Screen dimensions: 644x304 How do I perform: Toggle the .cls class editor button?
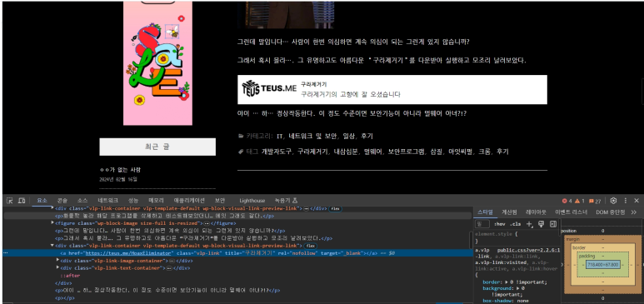(x=515, y=224)
